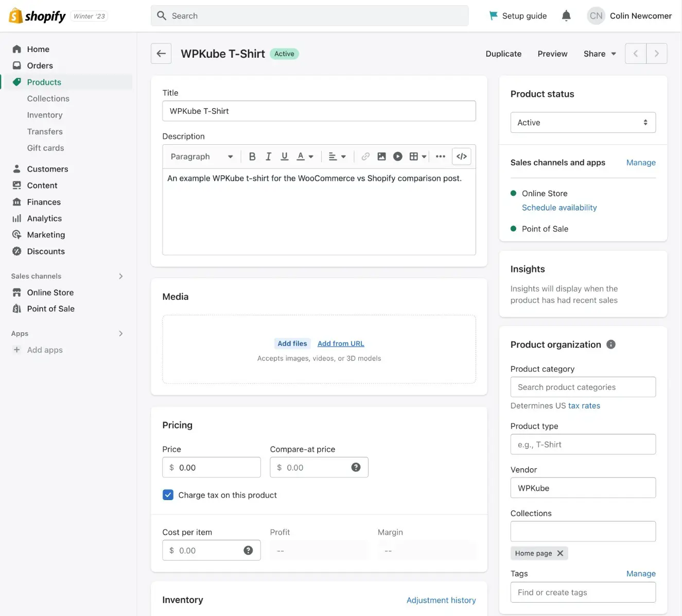
Task: Click the top Search field
Action: [309, 16]
